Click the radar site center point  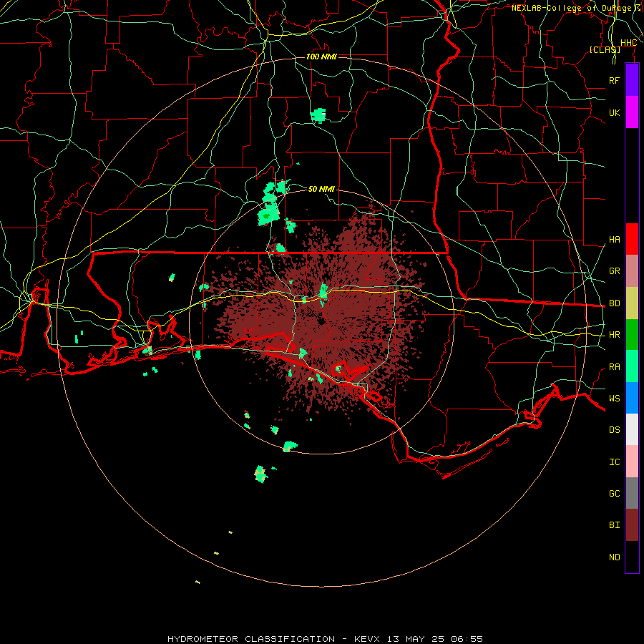click(321, 321)
